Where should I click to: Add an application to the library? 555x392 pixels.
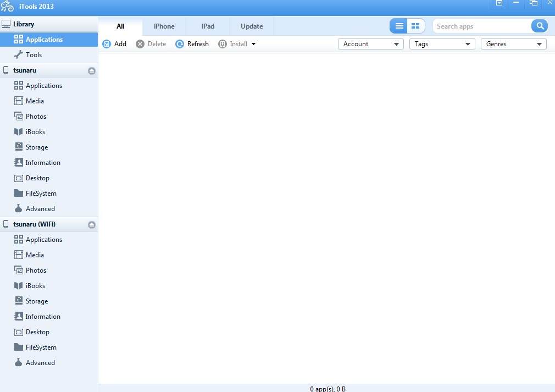coord(114,44)
